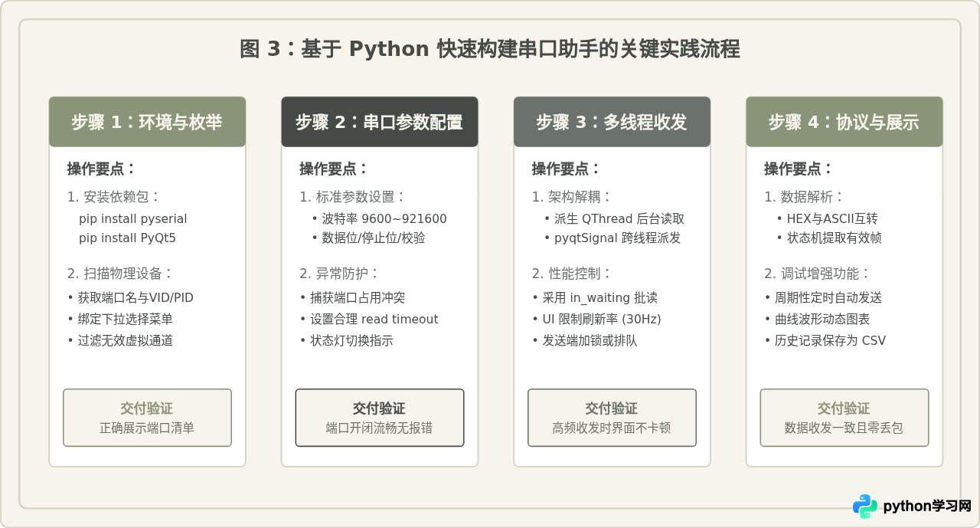This screenshot has width=980, height=528.
Task: Click the text 'pip install pyserial'
Action: pyautogui.click(x=132, y=218)
